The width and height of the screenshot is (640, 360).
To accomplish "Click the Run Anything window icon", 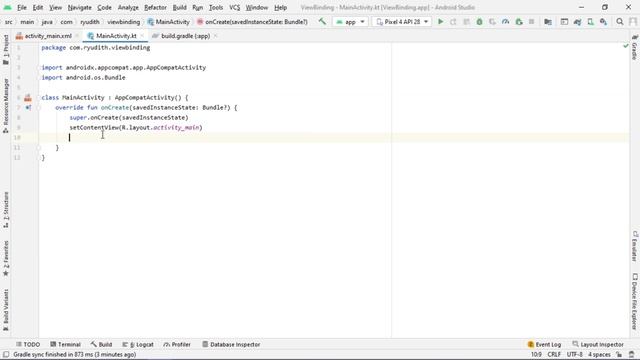I will pyautogui.click(x=564, y=22).
